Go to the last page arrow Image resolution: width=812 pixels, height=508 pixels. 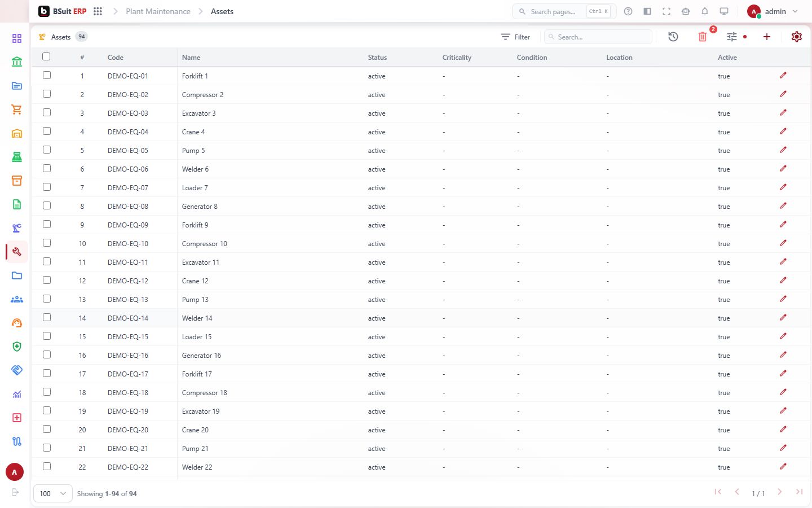pos(799,492)
